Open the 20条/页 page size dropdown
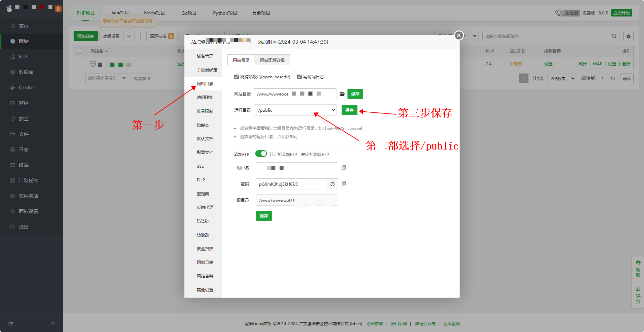Screen dimensions: 644x332 click(x=562, y=78)
